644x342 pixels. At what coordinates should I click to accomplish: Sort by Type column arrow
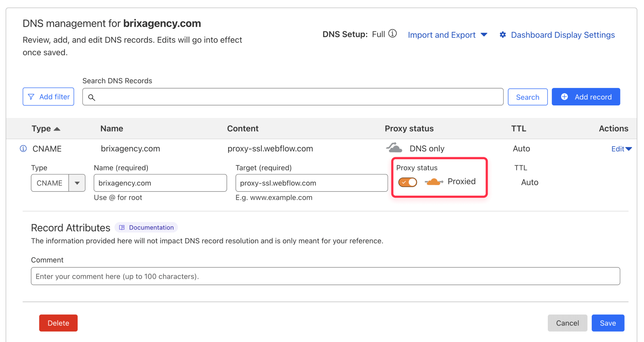(x=57, y=129)
